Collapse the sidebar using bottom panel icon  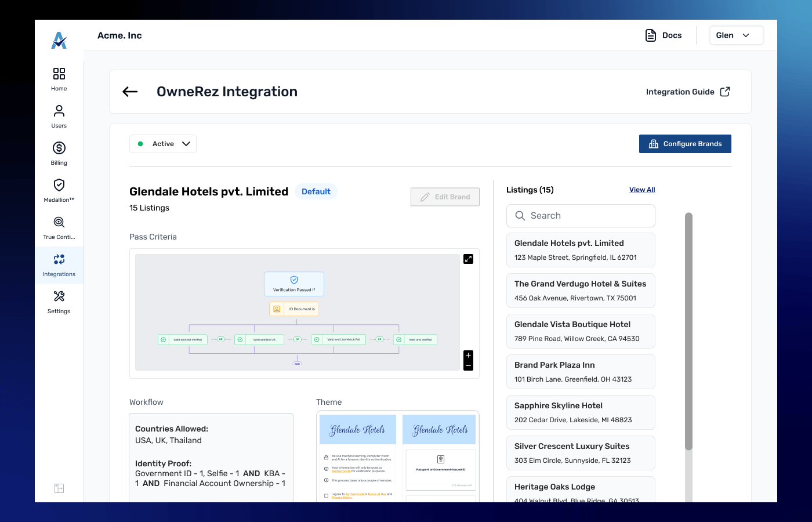pyautogui.click(x=59, y=488)
